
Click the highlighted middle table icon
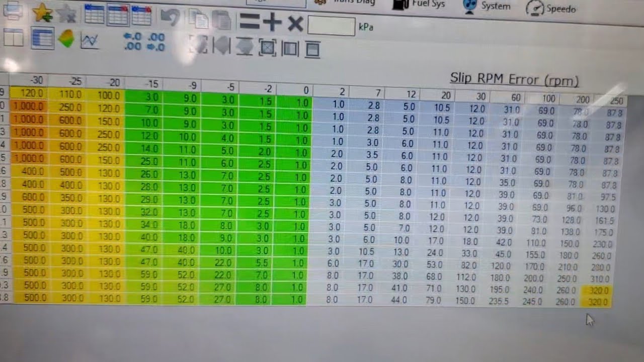coord(118,16)
